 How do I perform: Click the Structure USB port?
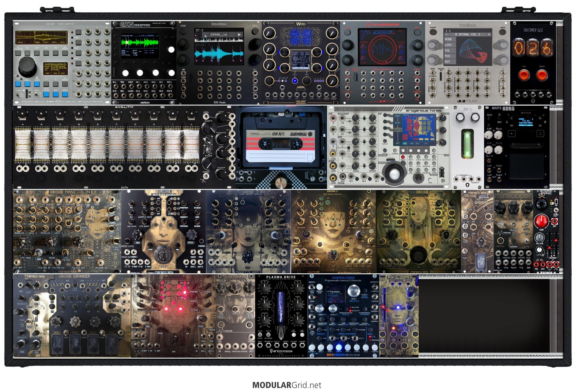coord(442,172)
